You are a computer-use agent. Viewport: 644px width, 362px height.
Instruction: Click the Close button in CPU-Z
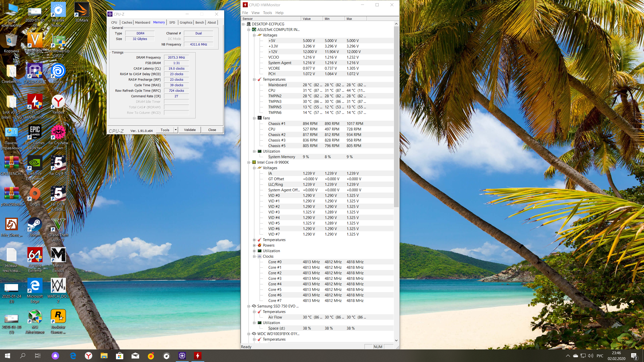[212, 130]
